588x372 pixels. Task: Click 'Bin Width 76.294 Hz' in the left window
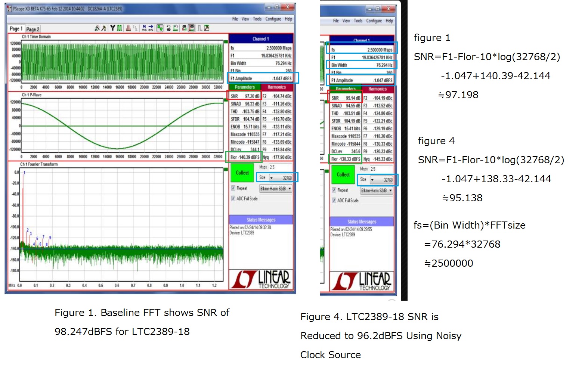[x=261, y=63]
